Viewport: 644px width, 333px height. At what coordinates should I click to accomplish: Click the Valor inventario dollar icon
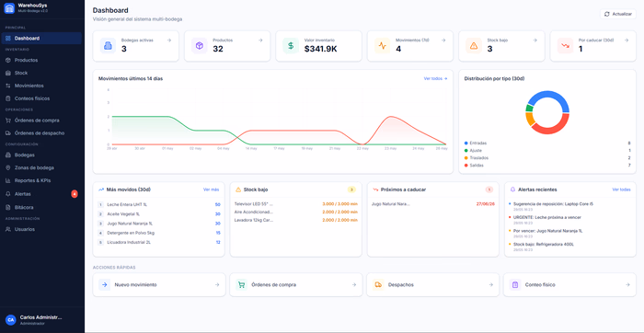(291, 46)
